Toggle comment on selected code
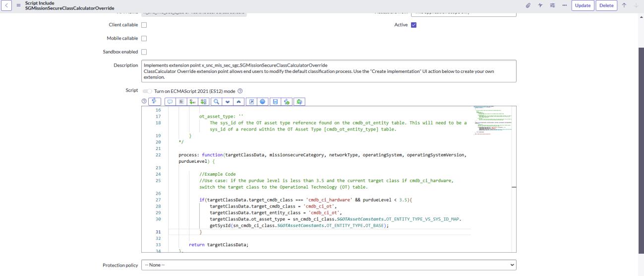 coord(170,101)
